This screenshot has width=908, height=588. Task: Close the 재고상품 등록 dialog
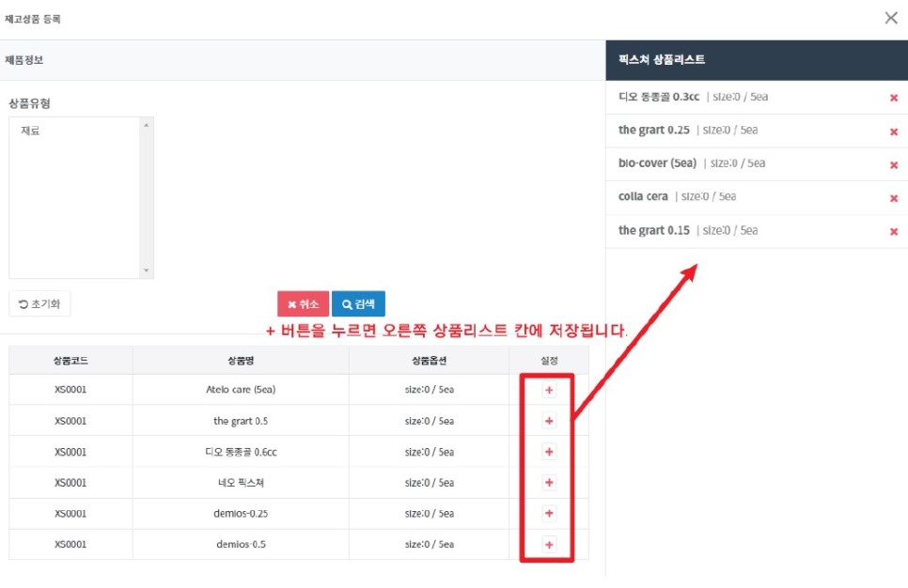[891, 18]
